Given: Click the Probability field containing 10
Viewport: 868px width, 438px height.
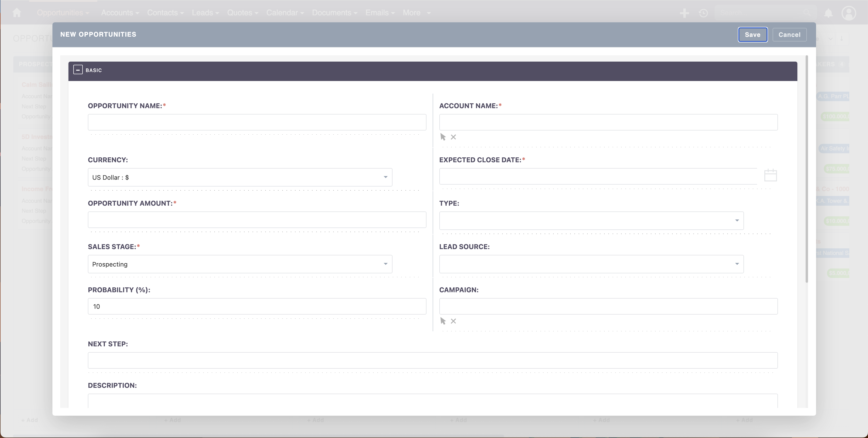Looking at the screenshot, I should point(257,306).
